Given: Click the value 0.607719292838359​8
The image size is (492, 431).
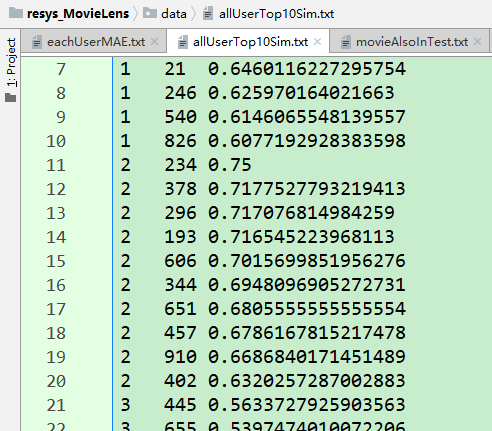Looking at the screenshot, I should point(307,141).
